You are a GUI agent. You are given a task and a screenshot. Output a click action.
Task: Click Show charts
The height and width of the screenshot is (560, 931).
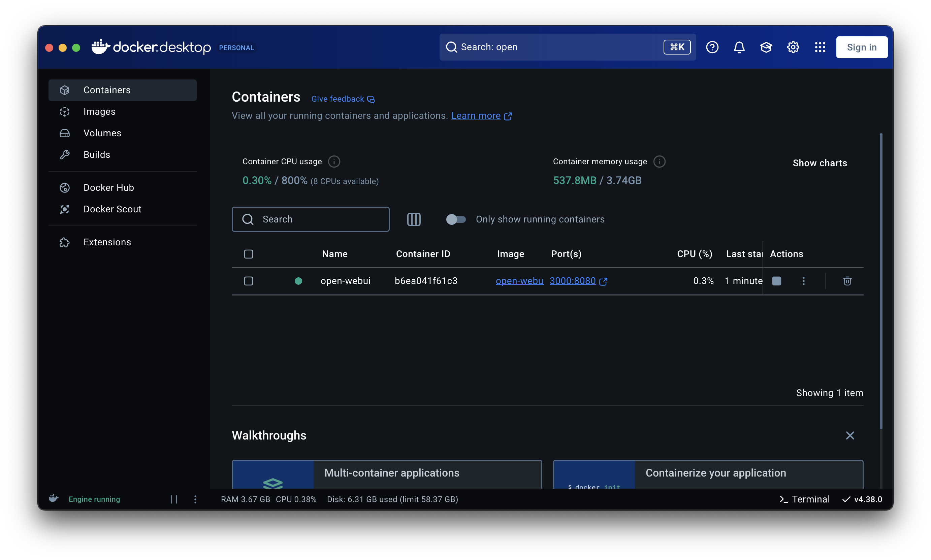pyautogui.click(x=820, y=163)
